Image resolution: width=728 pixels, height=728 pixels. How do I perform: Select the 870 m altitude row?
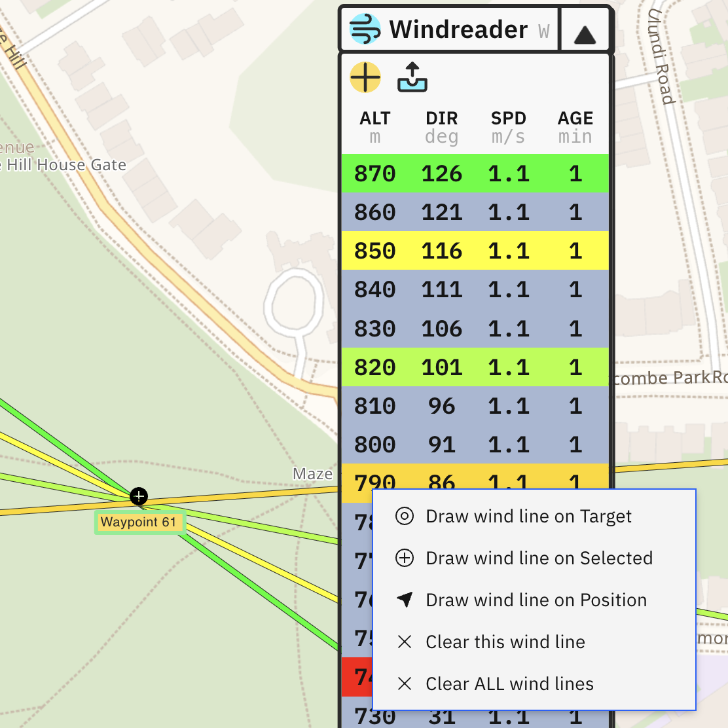coord(475,173)
